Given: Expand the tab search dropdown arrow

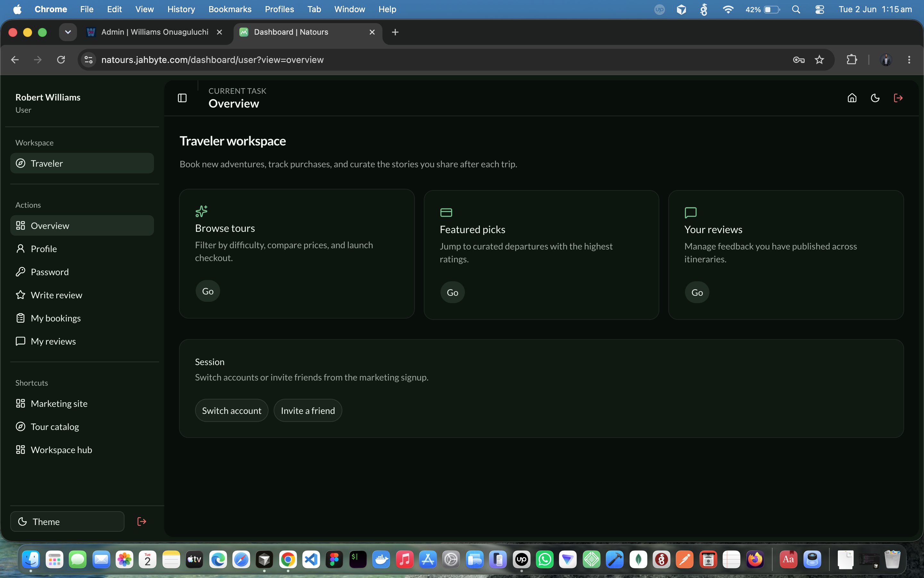Looking at the screenshot, I should pyautogui.click(x=68, y=32).
